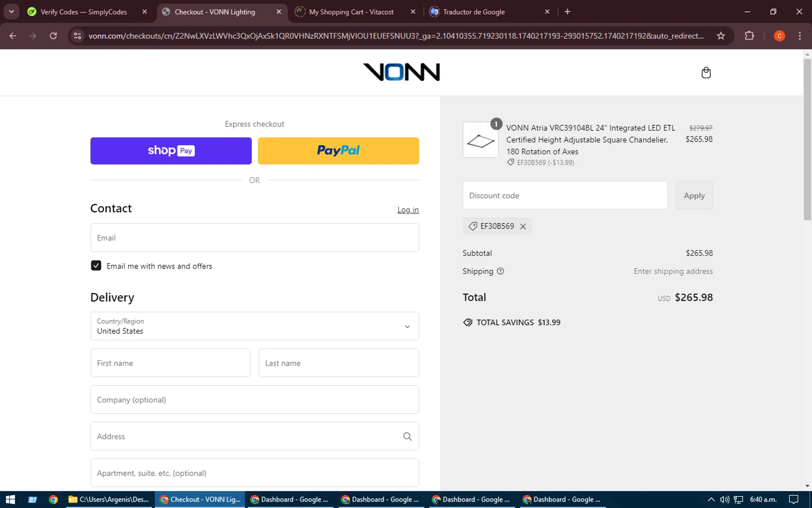Open the shopping bag cart icon
The width and height of the screenshot is (812, 508).
pos(706,73)
